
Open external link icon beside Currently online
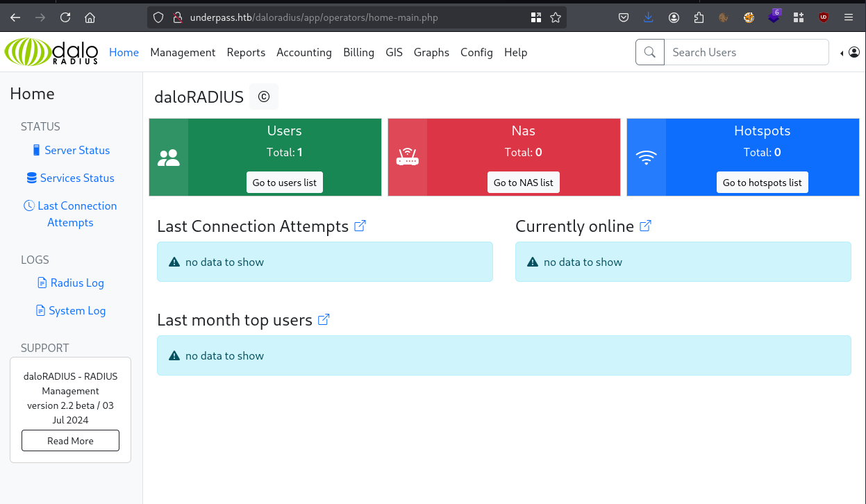[645, 226]
